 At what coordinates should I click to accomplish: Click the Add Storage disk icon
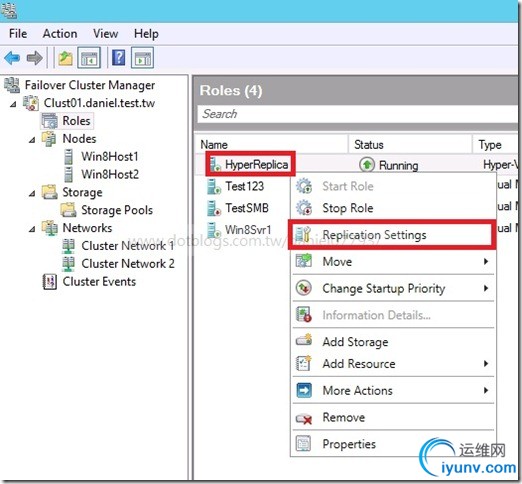tap(304, 341)
